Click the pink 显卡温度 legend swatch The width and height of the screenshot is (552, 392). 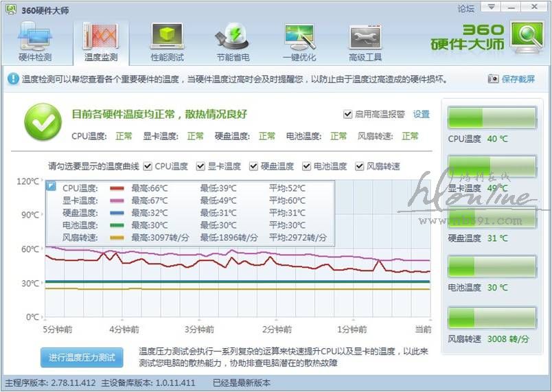(x=117, y=200)
